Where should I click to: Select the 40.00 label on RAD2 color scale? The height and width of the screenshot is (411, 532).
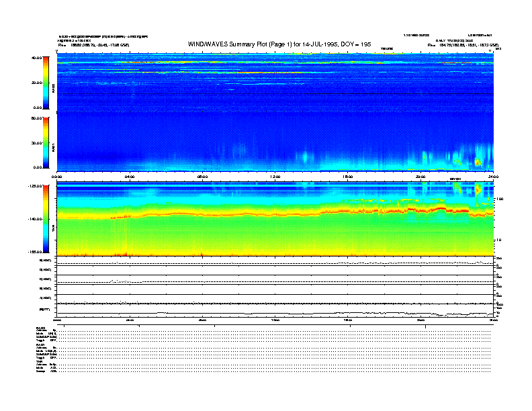click(x=36, y=58)
